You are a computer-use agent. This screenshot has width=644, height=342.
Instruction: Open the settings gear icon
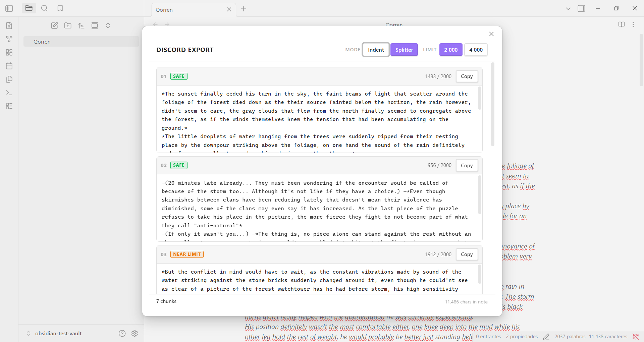[135, 333]
